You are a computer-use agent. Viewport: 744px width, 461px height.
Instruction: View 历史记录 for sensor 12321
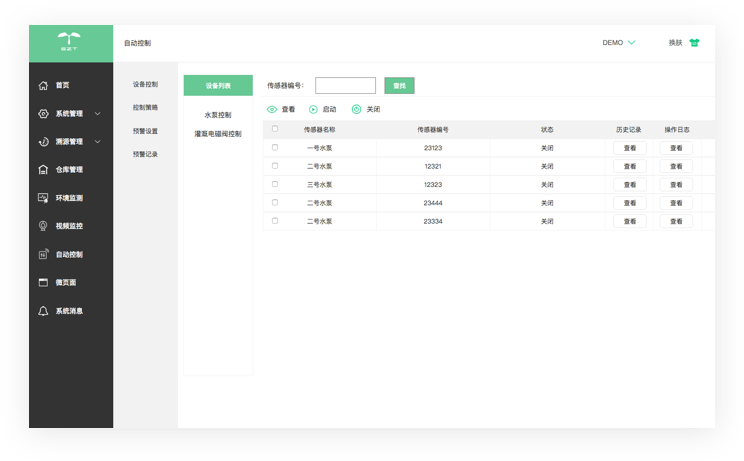[629, 166]
